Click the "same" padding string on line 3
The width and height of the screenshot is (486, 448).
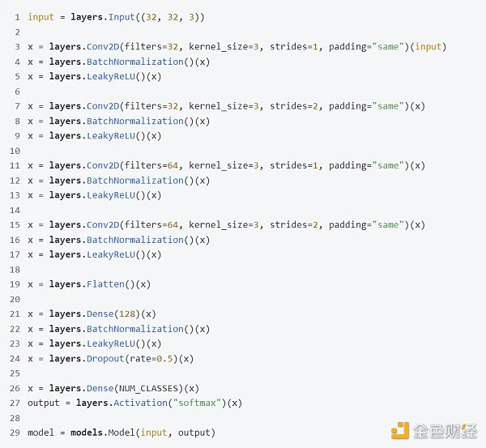(x=387, y=46)
